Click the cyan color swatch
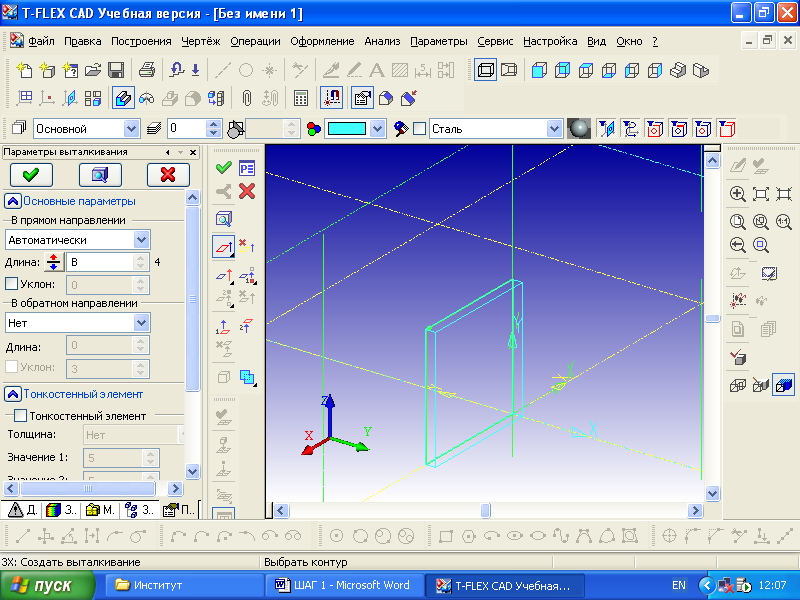The width and height of the screenshot is (800, 600). (347, 129)
